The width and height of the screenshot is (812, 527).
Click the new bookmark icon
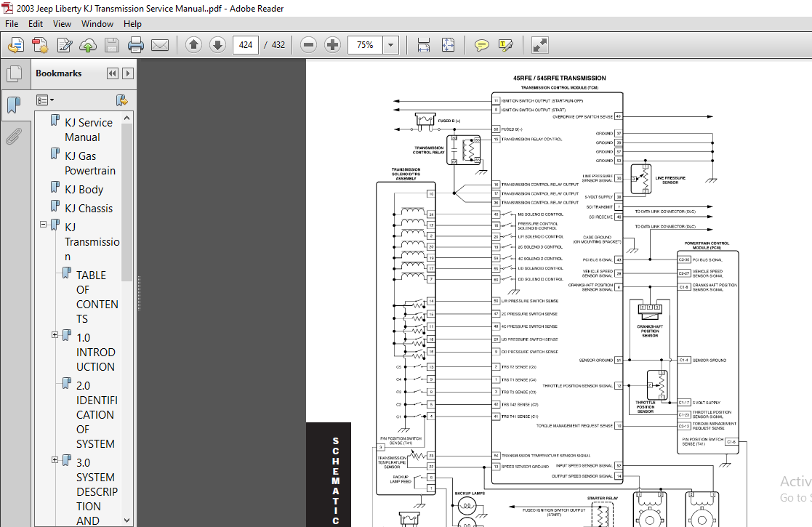[121, 100]
